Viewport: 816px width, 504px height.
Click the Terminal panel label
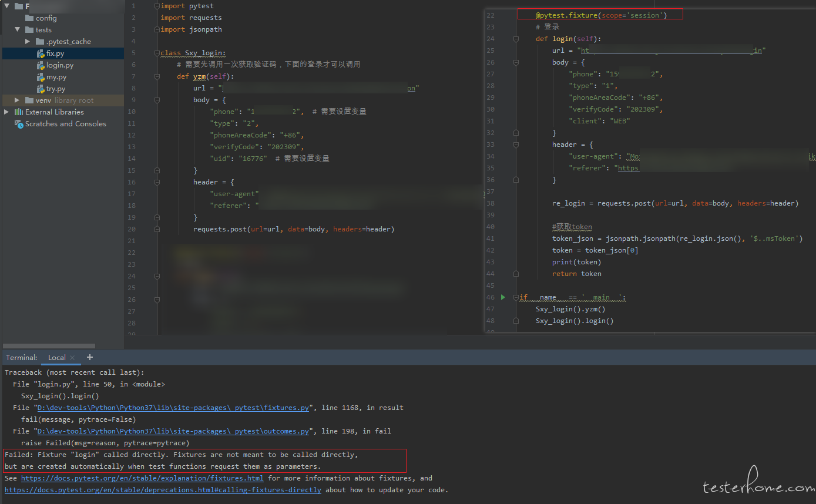pos(22,358)
